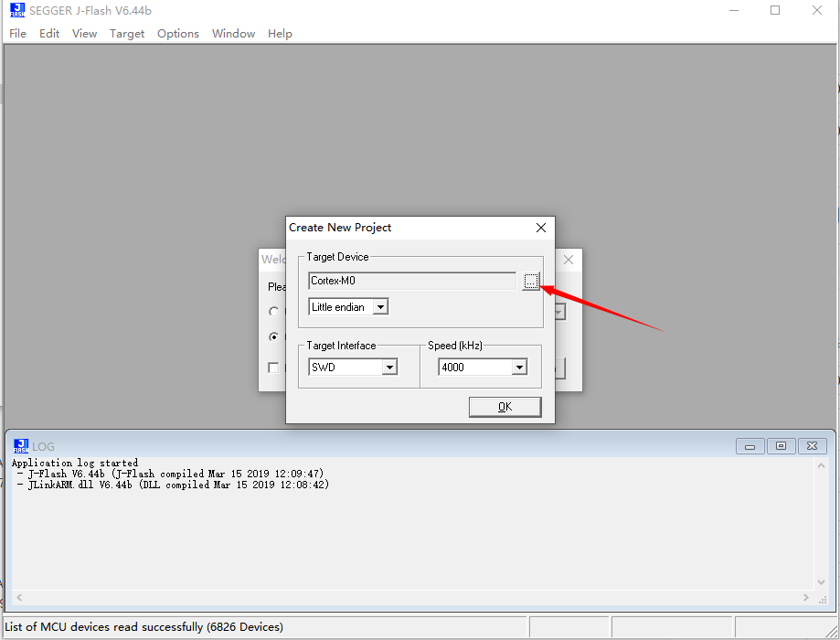840x640 pixels.
Task: Click the J-Flash V6.44b compiled log line
Action: [170, 474]
